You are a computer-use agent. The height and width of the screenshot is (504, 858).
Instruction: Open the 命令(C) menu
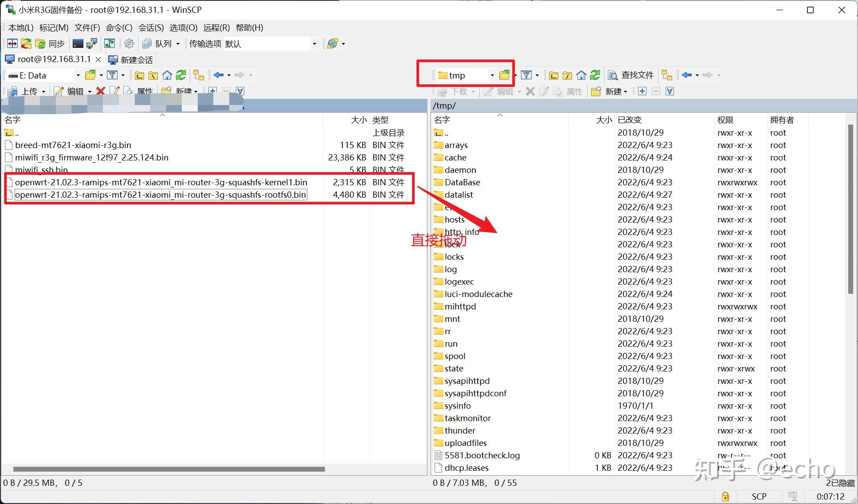[119, 27]
